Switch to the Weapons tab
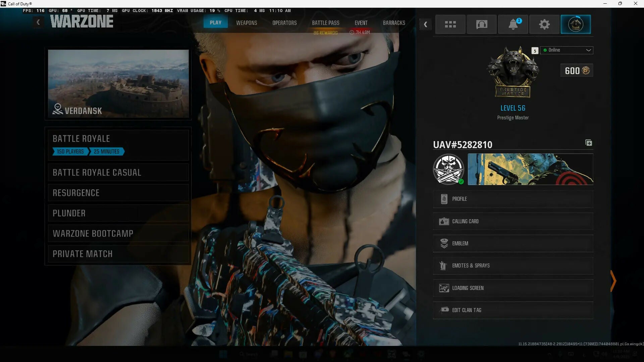644x362 pixels. pyautogui.click(x=247, y=23)
